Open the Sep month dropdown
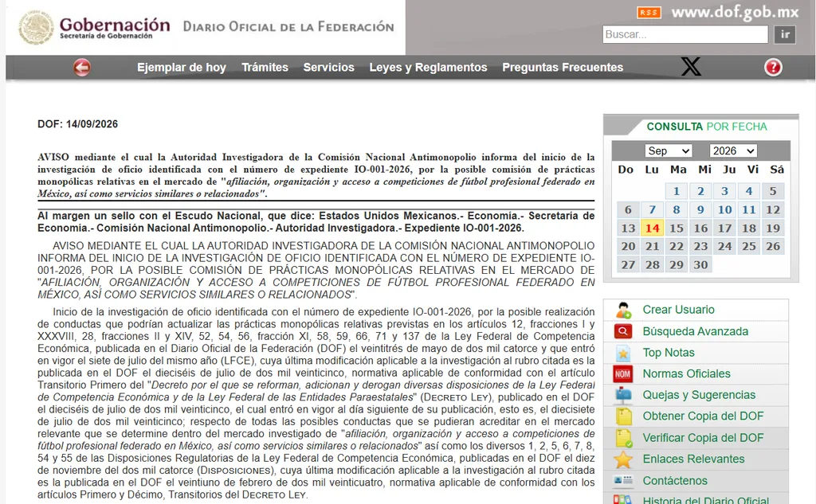This screenshot has height=504, width=816. coord(669,150)
